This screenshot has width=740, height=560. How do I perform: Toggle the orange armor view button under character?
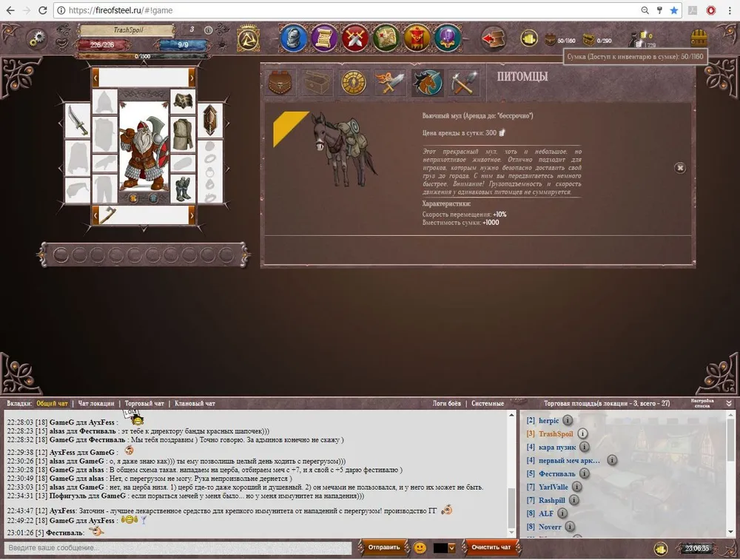click(133, 198)
